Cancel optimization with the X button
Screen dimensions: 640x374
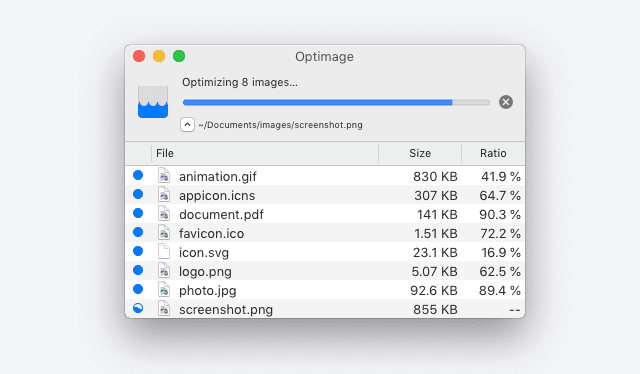(506, 102)
